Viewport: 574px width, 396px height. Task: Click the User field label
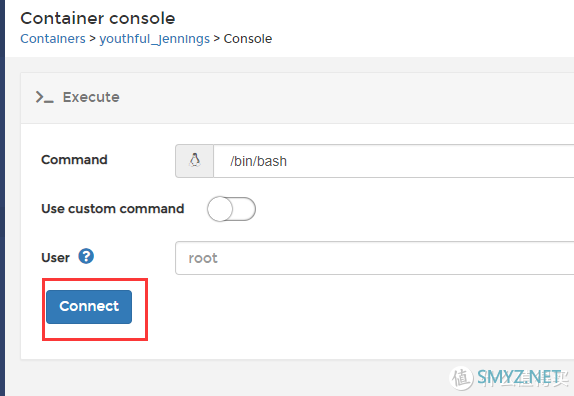point(55,258)
